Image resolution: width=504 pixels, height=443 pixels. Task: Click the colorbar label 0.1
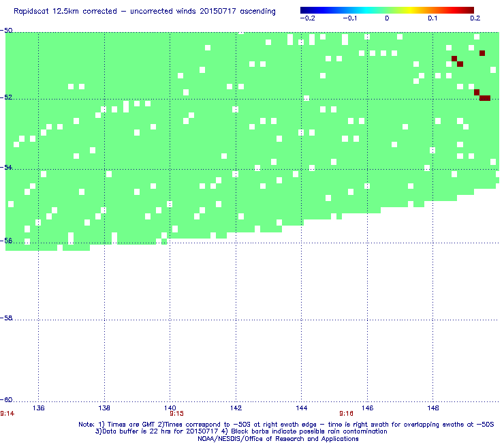pos(432,18)
